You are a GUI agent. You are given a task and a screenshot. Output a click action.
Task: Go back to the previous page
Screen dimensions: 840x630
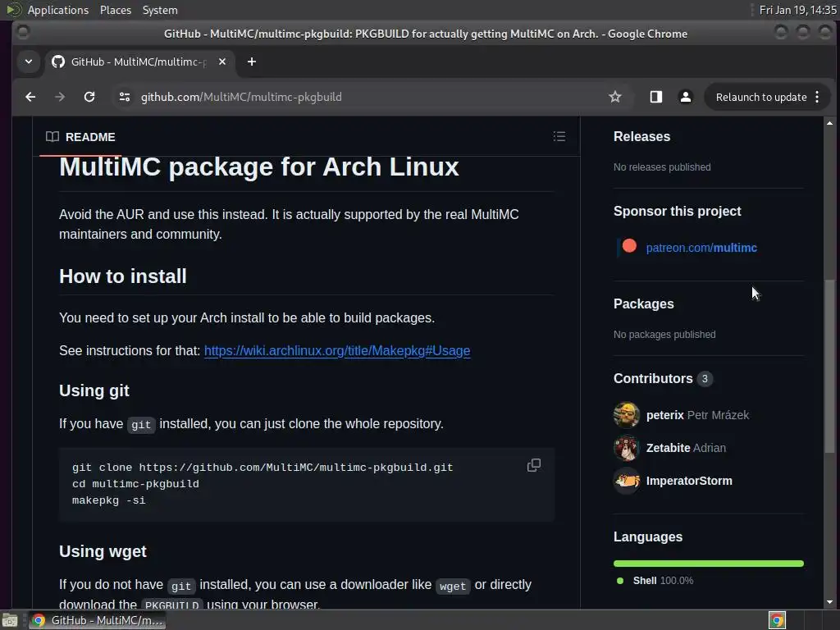pos(30,97)
